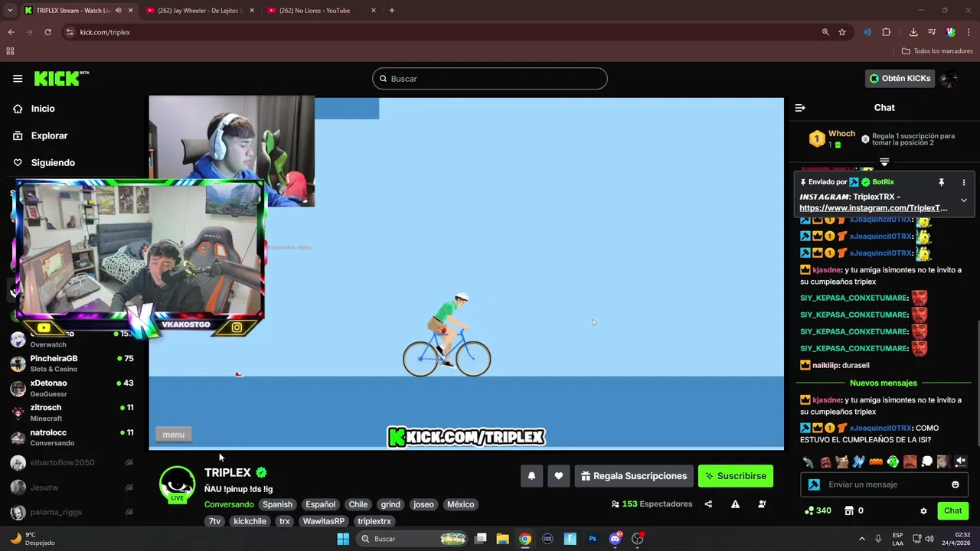This screenshot has height=551, width=980.
Task: Open chat settings gear
Action: [x=923, y=510]
